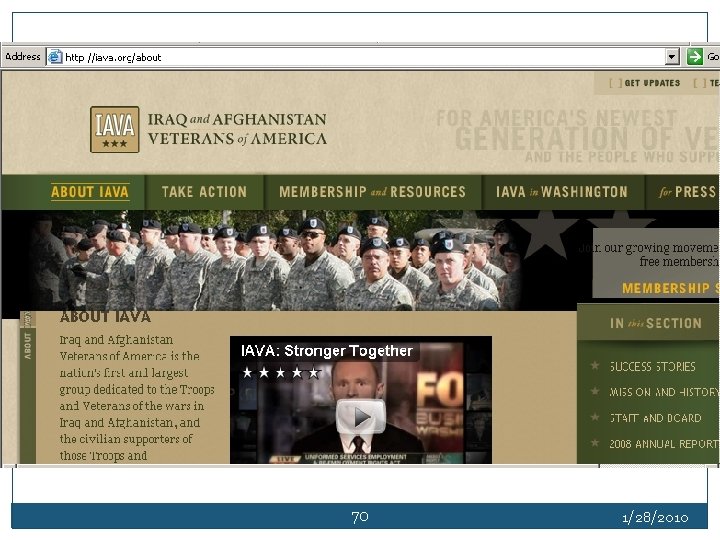
Task: Click the green Go arrow button
Action: (x=695, y=57)
